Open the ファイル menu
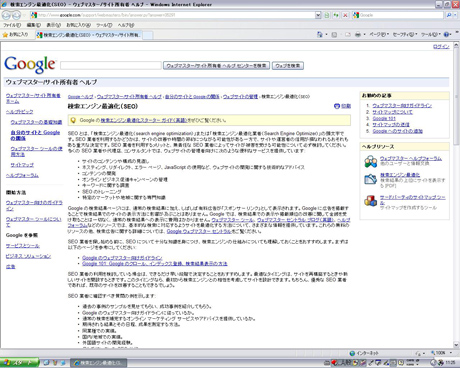Image resolution: width=460 pixels, height=368 pixels. point(12,25)
